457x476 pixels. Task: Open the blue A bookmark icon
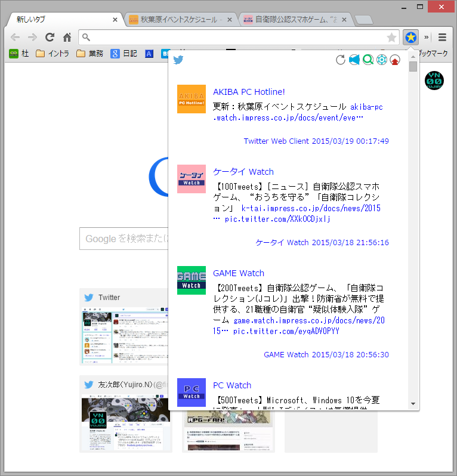(x=149, y=54)
